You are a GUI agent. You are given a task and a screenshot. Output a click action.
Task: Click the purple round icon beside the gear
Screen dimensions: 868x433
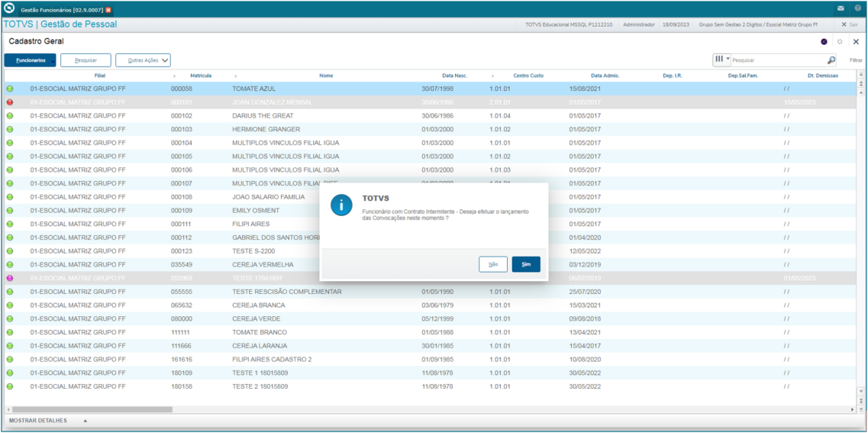pyautogui.click(x=824, y=42)
